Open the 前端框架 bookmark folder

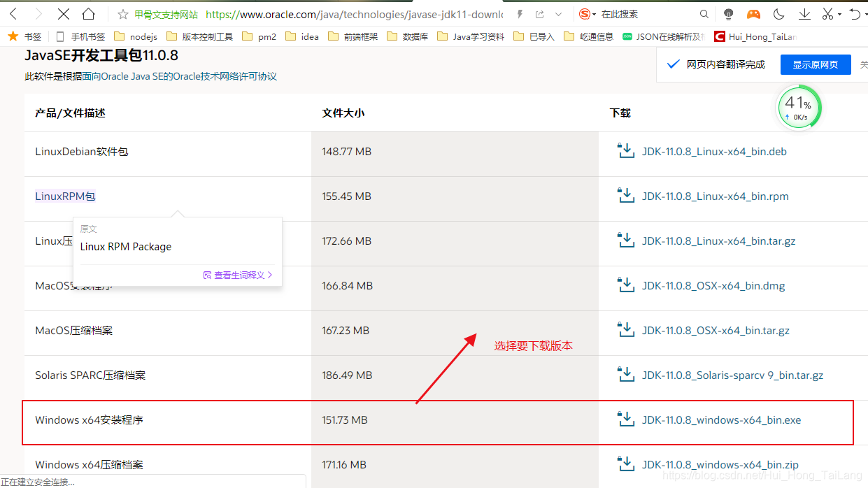pos(353,36)
